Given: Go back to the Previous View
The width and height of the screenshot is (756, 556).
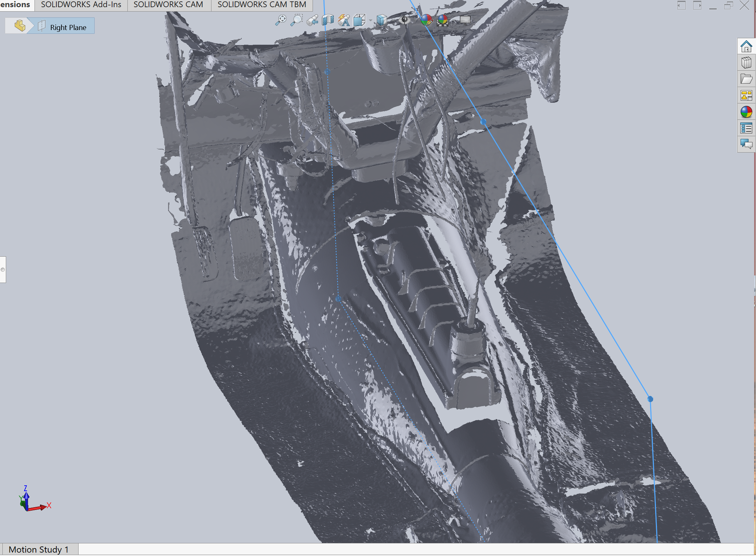Looking at the screenshot, I should 312,20.
